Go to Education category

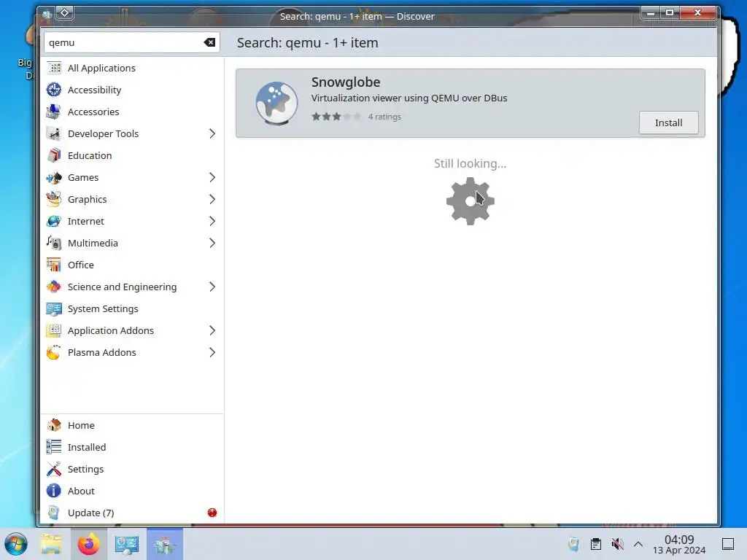click(x=131, y=156)
